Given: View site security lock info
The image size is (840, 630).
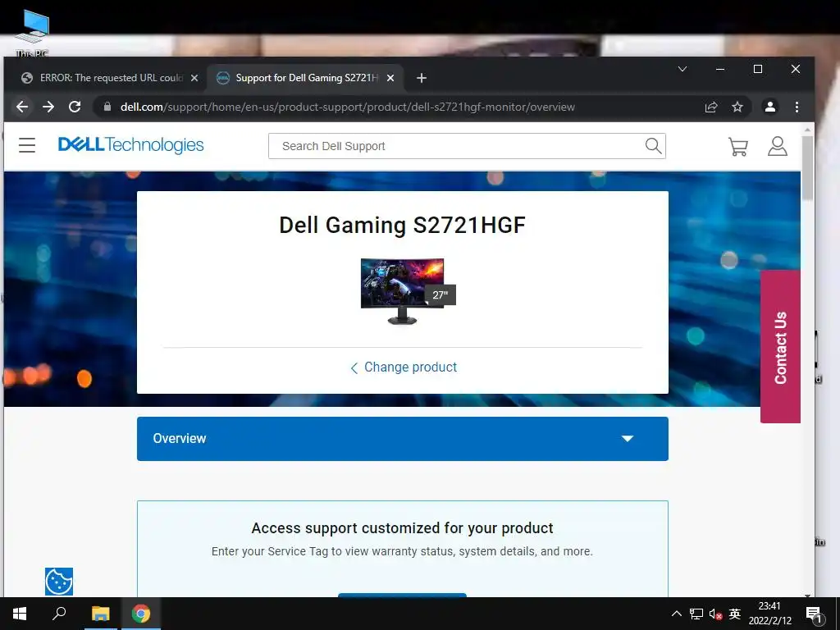Looking at the screenshot, I should click(x=107, y=107).
